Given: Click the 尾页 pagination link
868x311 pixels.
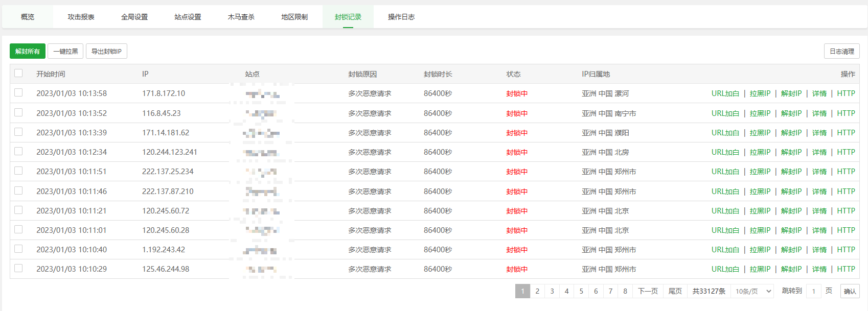Looking at the screenshot, I should 675,291.
